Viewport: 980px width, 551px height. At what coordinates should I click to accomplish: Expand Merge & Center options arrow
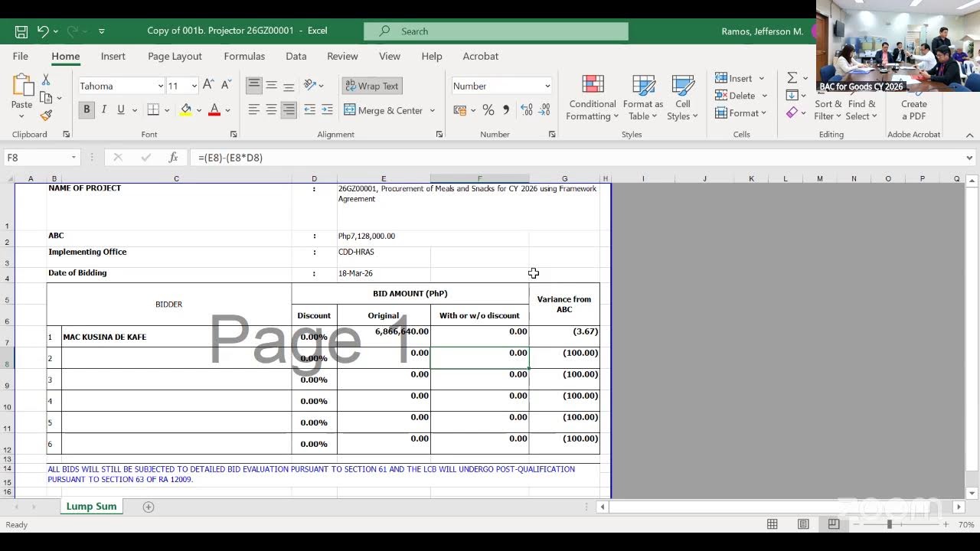pyautogui.click(x=432, y=110)
